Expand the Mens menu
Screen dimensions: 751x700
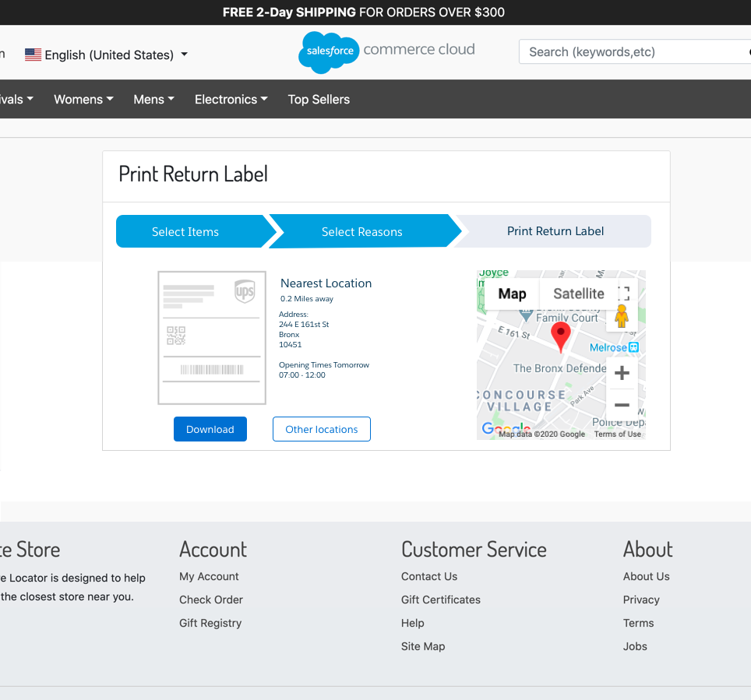click(153, 99)
